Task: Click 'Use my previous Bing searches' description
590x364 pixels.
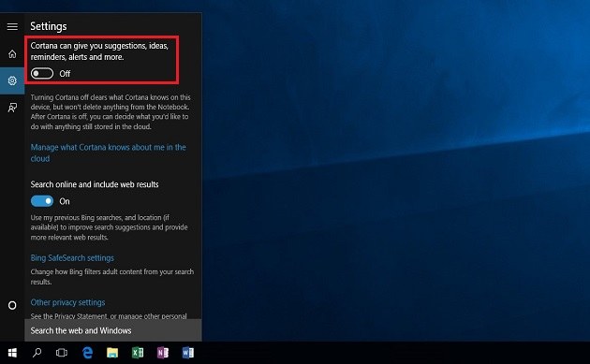Action: pyautogui.click(x=110, y=227)
